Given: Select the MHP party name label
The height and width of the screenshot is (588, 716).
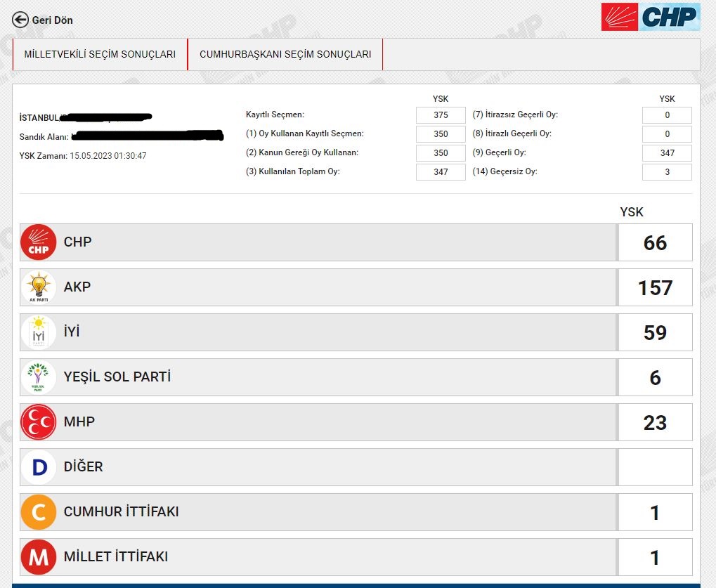Looking at the screenshot, I should pos(79,422).
